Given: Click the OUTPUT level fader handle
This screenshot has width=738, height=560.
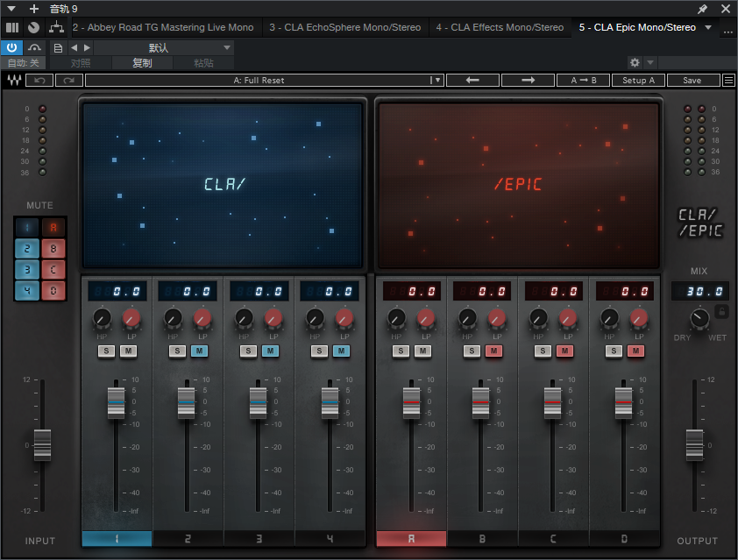Looking at the screenshot, I should 695,444.
